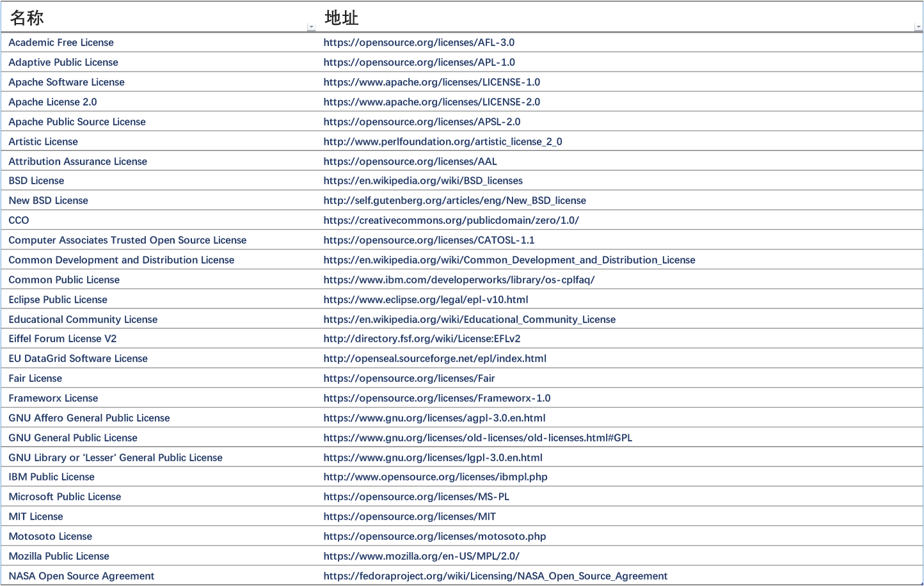
Task: Open the MS-PL license link
Action: (x=417, y=496)
